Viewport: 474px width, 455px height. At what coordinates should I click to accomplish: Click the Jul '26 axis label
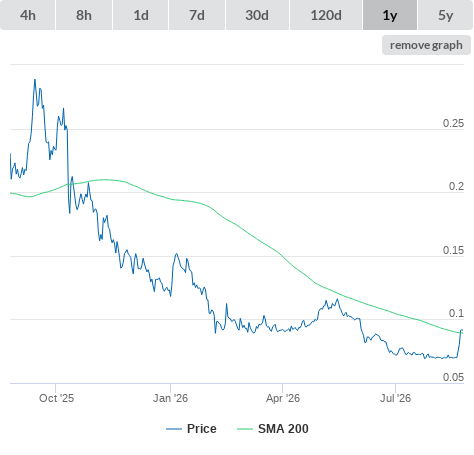pos(395,398)
